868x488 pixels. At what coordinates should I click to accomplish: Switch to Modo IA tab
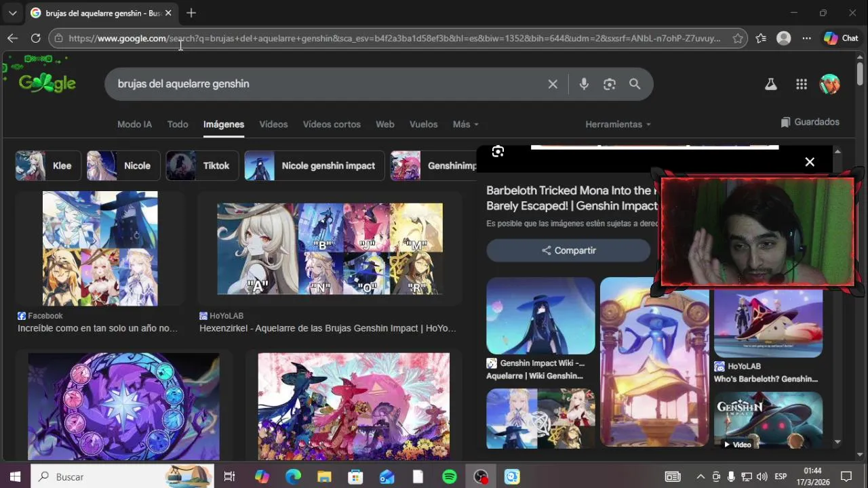point(134,125)
